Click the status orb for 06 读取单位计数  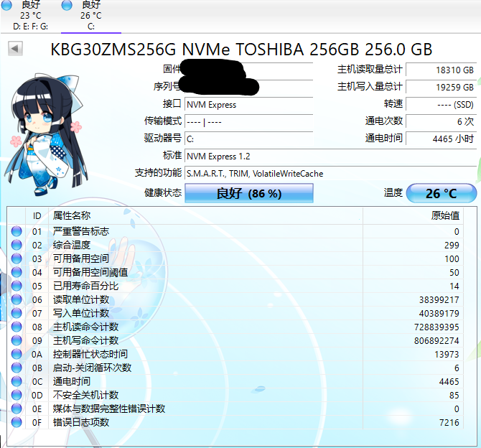pyautogui.click(x=17, y=299)
